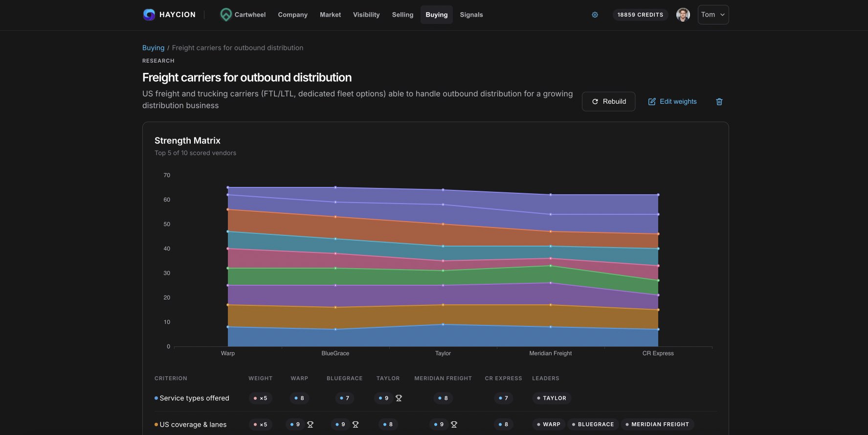Switch to the Visibility section
Viewport: 868px width, 435px height.
click(x=366, y=15)
